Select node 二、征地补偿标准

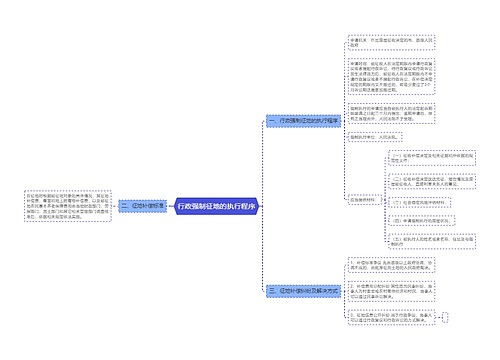coord(143,206)
